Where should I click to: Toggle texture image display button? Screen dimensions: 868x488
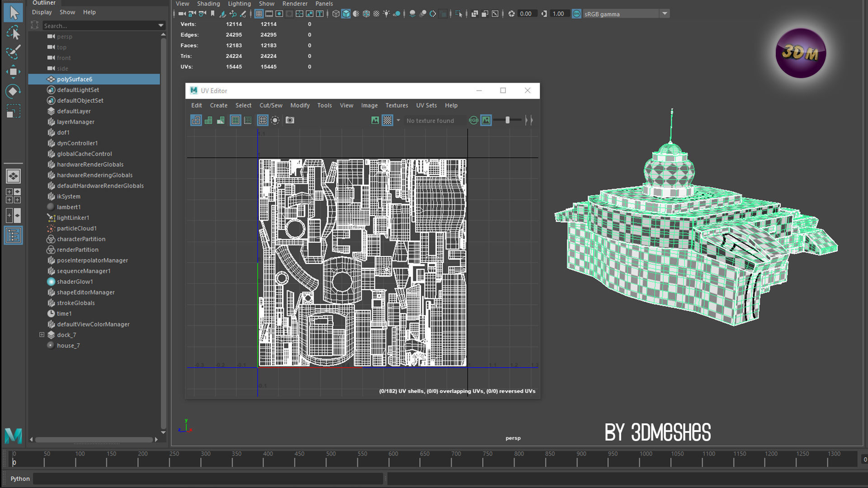coord(375,120)
